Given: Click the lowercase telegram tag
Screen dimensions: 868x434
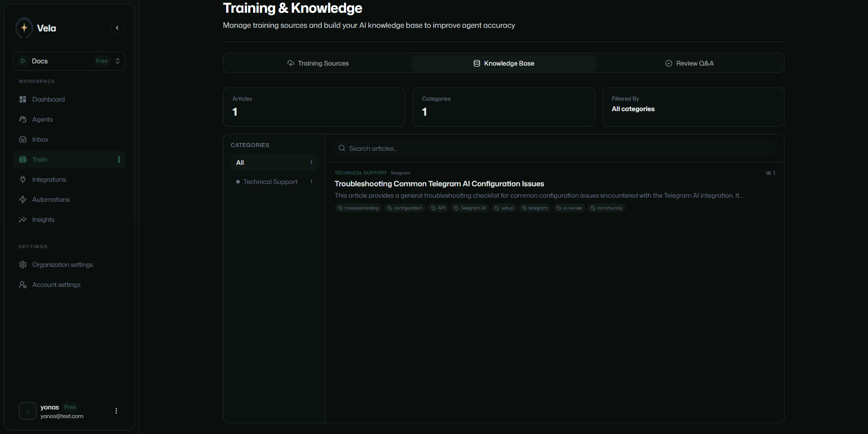Looking at the screenshot, I should pos(535,208).
